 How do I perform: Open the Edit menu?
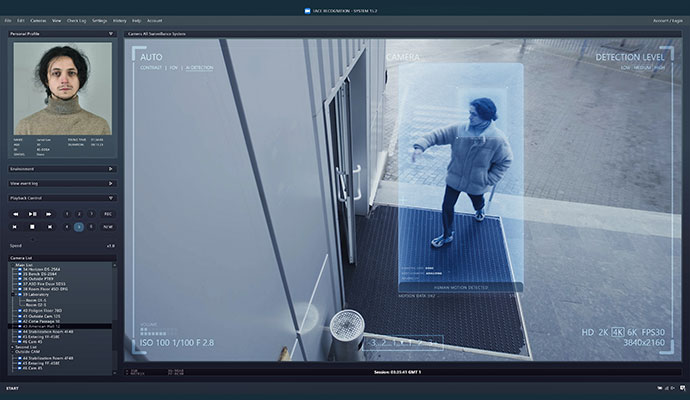(x=21, y=21)
